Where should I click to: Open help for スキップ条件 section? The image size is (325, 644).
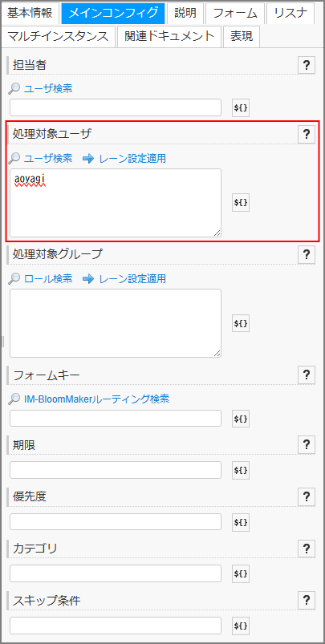[x=306, y=600]
